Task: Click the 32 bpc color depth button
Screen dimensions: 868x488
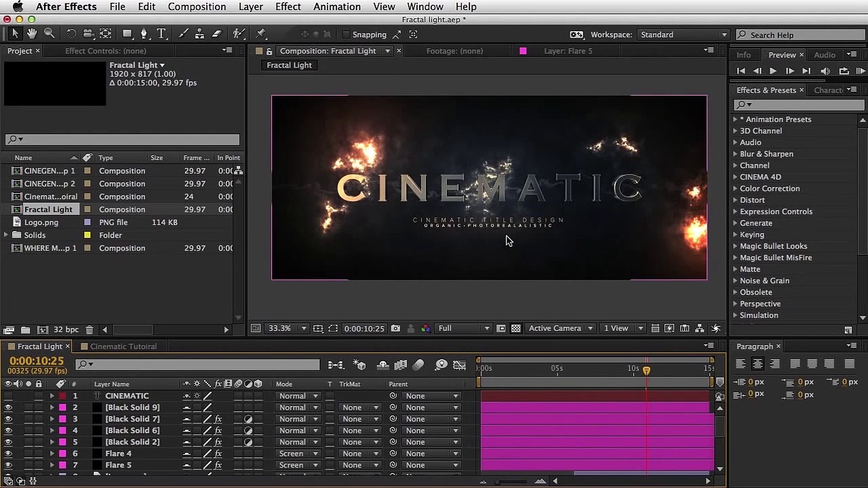Action: (66, 330)
